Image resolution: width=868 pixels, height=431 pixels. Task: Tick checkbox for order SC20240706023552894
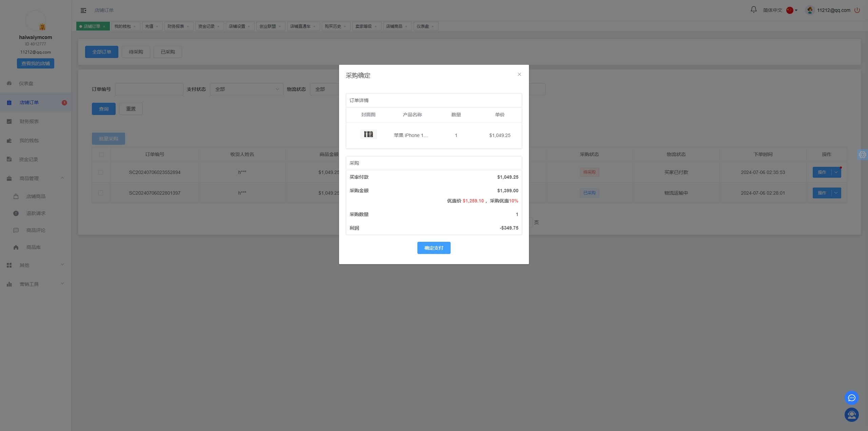(101, 172)
